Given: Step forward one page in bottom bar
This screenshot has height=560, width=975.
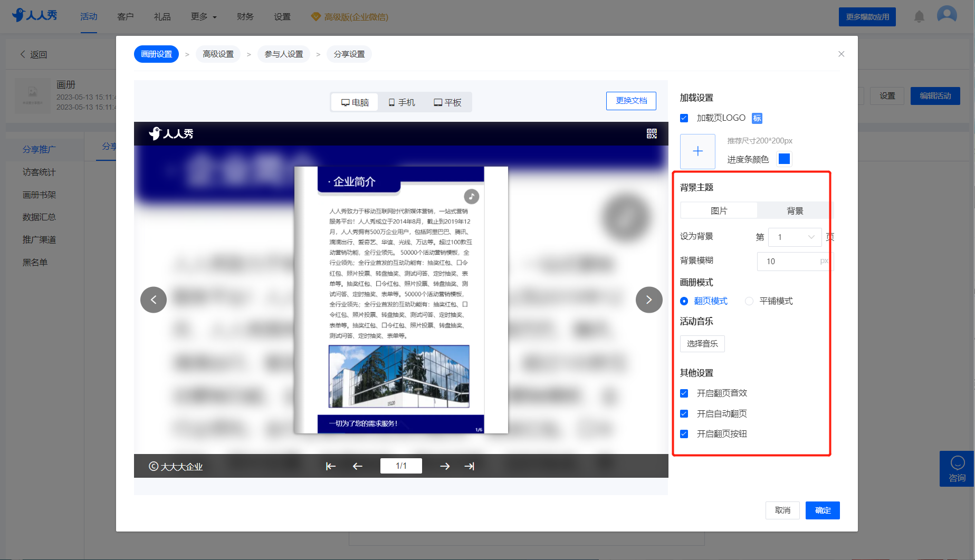Looking at the screenshot, I should tap(445, 466).
